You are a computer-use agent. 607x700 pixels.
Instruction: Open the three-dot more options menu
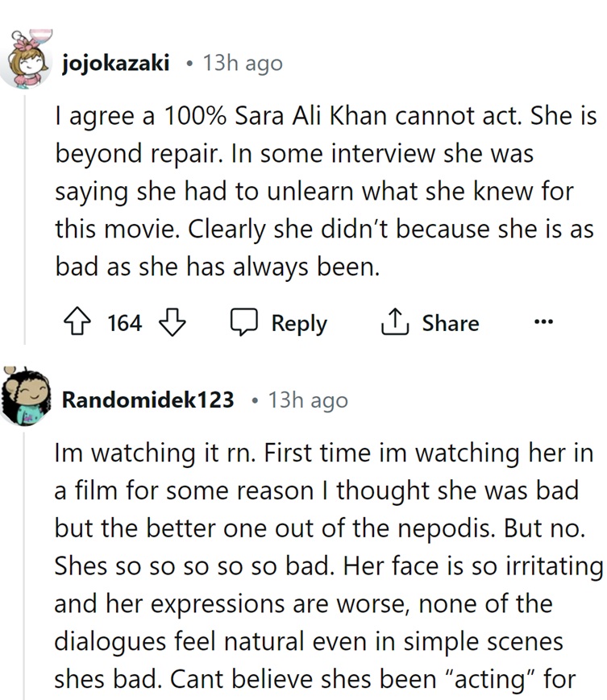pyautogui.click(x=543, y=321)
